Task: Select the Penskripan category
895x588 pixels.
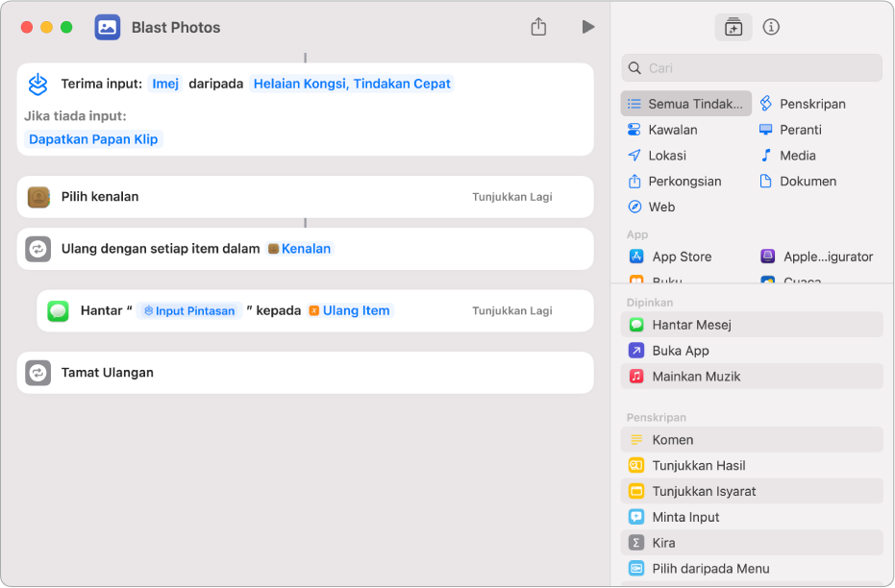Action: [x=811, y=104]
